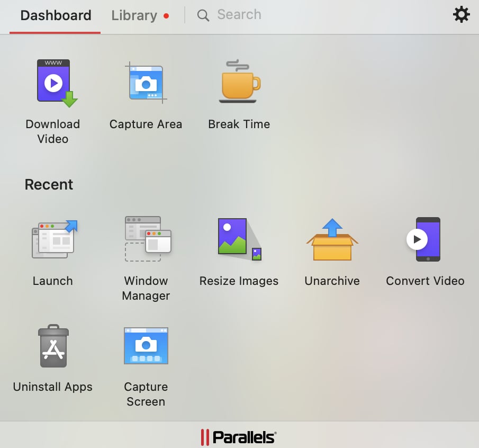Viewport: 479px width, 448px height.
Task: Start the Break Time coffee cup icon
Action: (x=239, y=82)
